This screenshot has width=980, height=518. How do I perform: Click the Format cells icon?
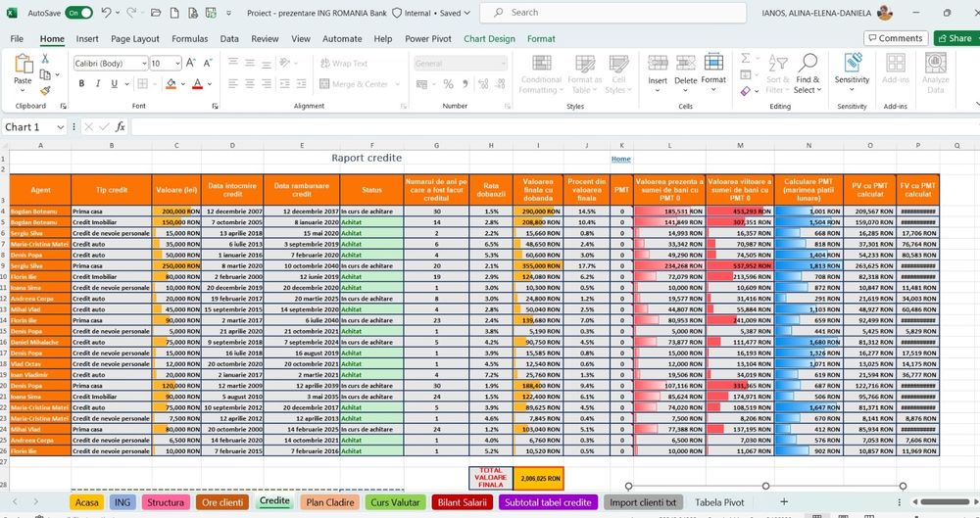(x=713, y=63)
